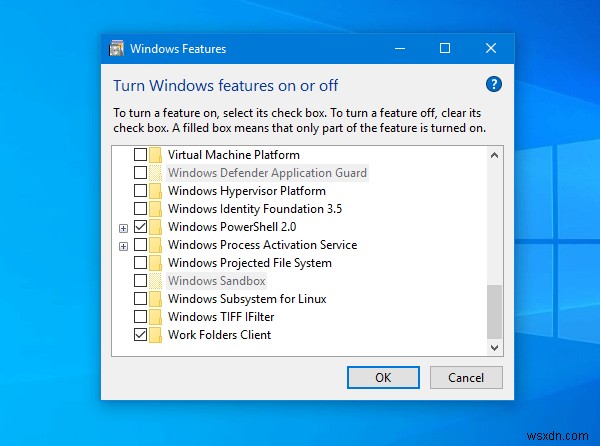The width and height of the screenshot is (600, 446).
Task: Click the scrollbar down arrow in features list
Action: coord(494,347)
